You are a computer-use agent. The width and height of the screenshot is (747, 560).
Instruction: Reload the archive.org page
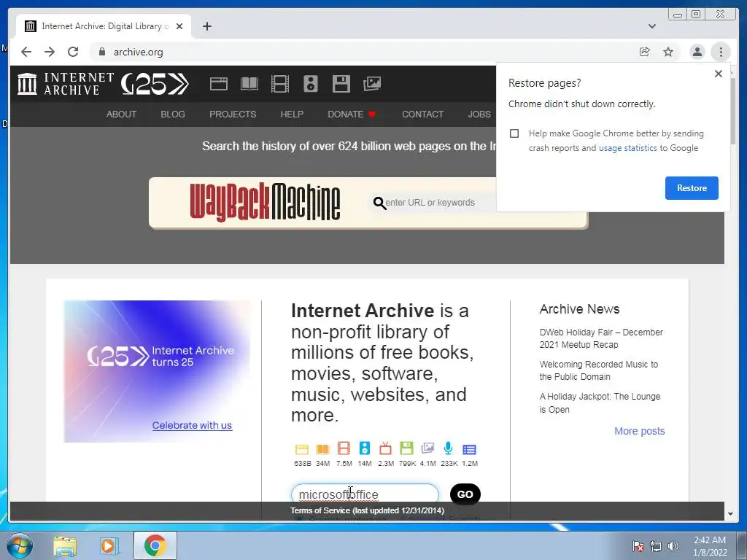(73, 52)
